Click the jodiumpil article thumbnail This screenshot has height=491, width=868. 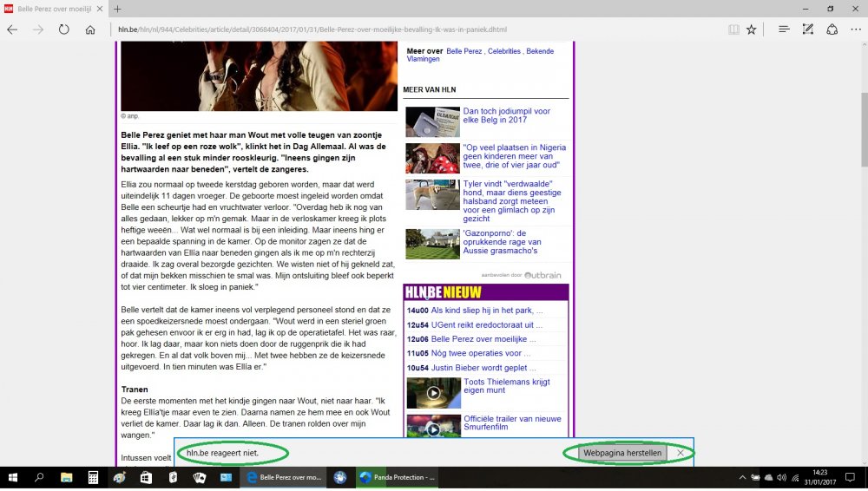(x=432, y=121)
